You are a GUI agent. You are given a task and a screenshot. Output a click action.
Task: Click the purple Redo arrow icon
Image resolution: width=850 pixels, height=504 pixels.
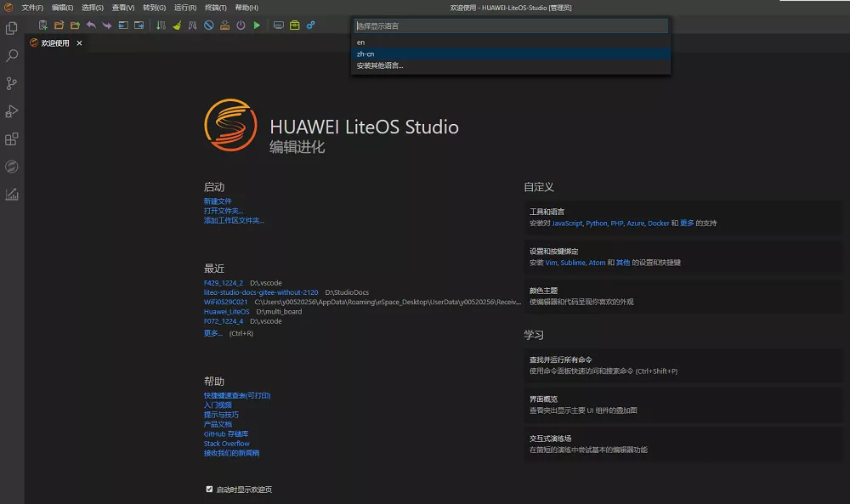point(107,25)
